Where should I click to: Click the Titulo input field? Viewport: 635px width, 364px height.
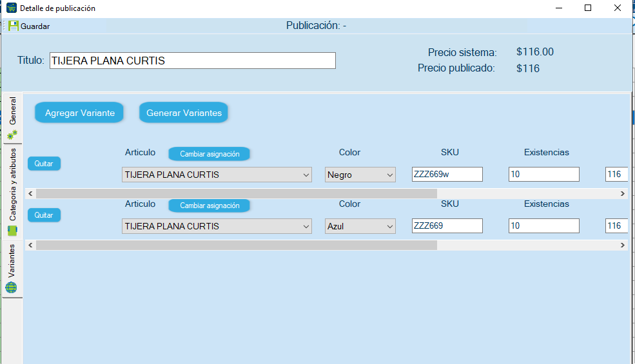(x=192, y=61)
